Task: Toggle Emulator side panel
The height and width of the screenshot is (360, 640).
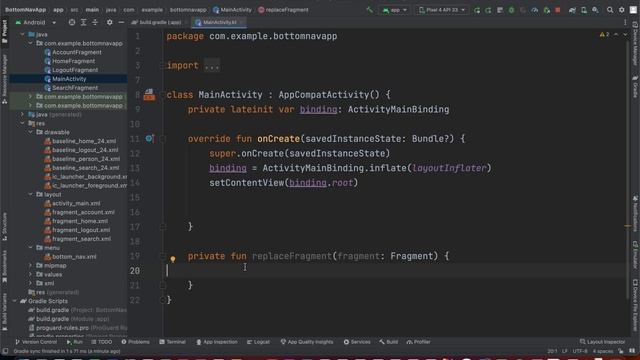Action: (x=636, y=254)
